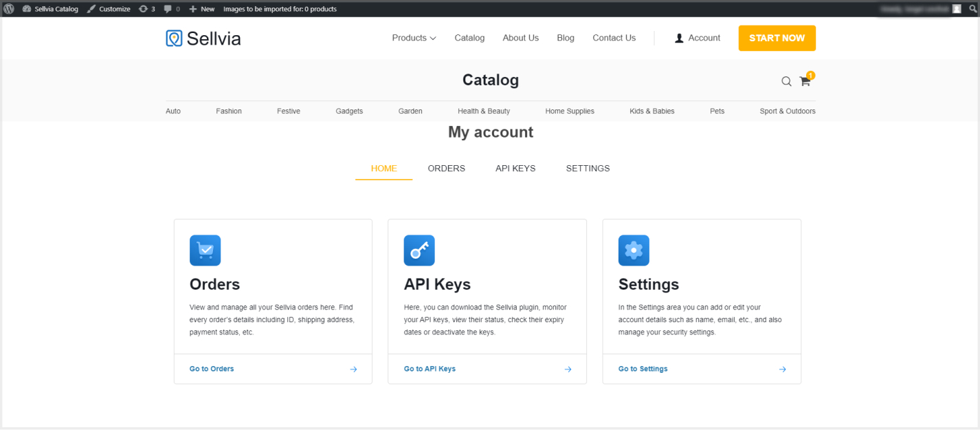This screenshot has width=980, height=430.
Task: Select the arrow beside Go to Orders
Action: tap(353, 369)
